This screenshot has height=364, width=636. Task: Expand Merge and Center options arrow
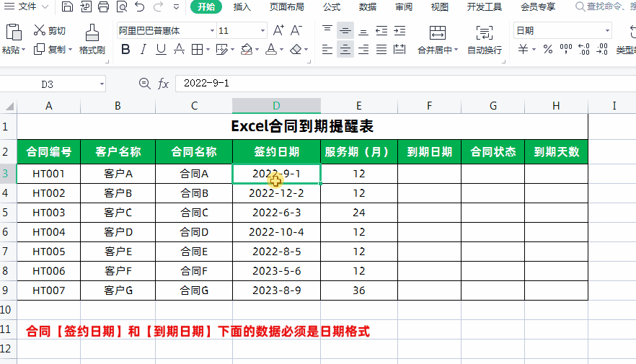click(456, 50)
